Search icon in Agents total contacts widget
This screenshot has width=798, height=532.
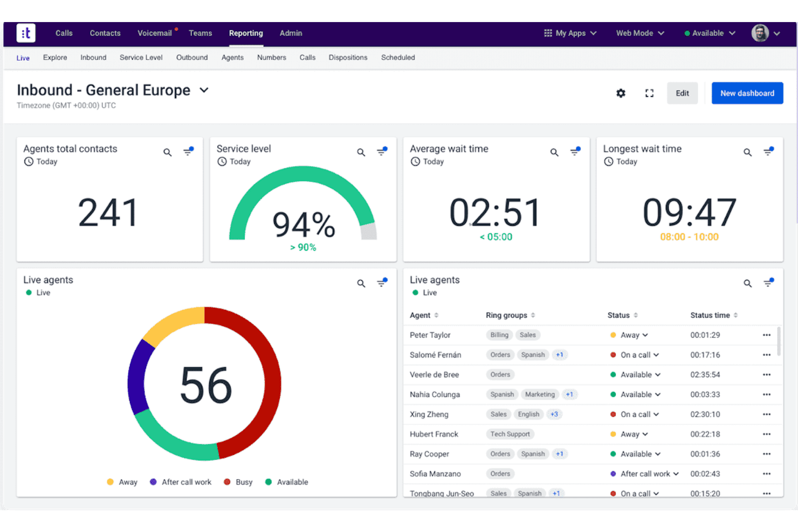168,153
